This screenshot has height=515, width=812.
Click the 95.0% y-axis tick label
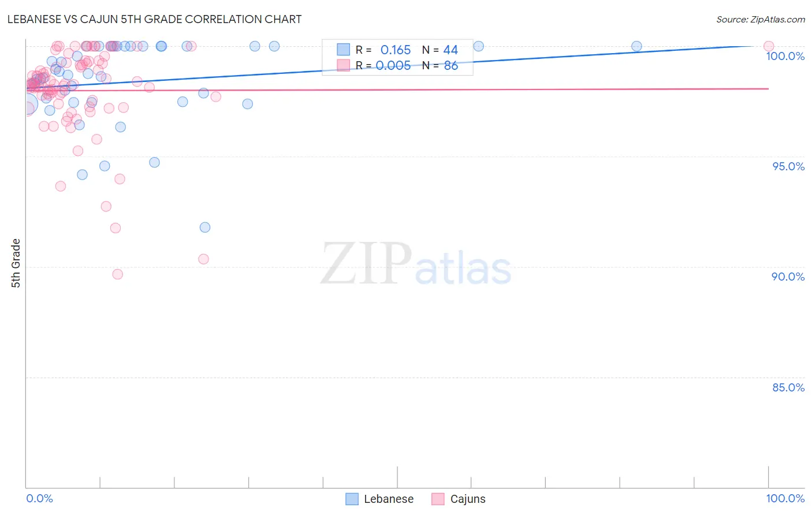[788, 166]
